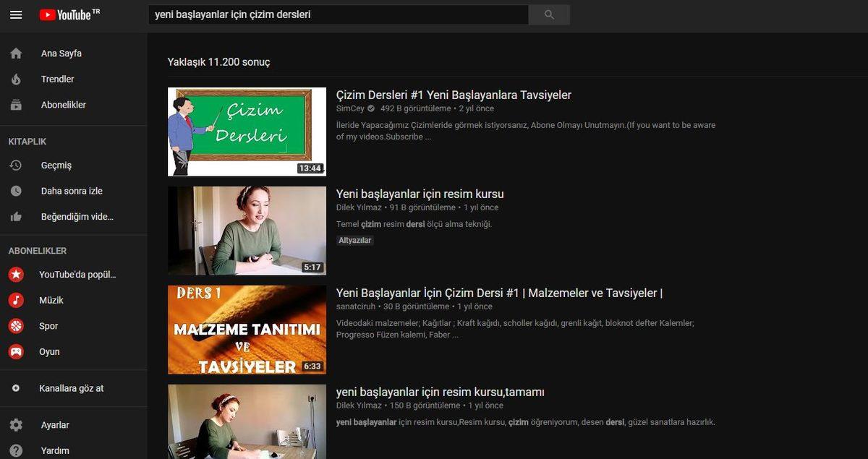Click the Altyazılar badge
The image size is (868, 459).
(x=354, y=239)
